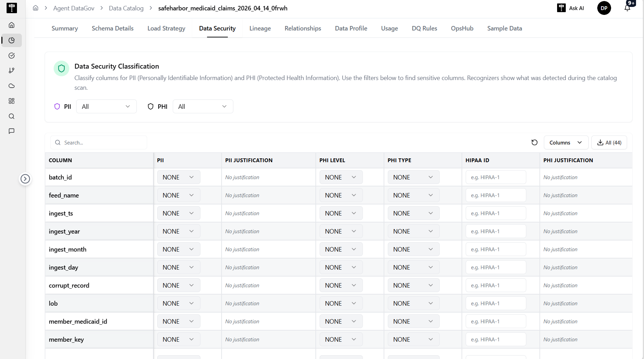Switch to the OpsHub tab
Screen dimensions: 644x359
pos(462,28)
